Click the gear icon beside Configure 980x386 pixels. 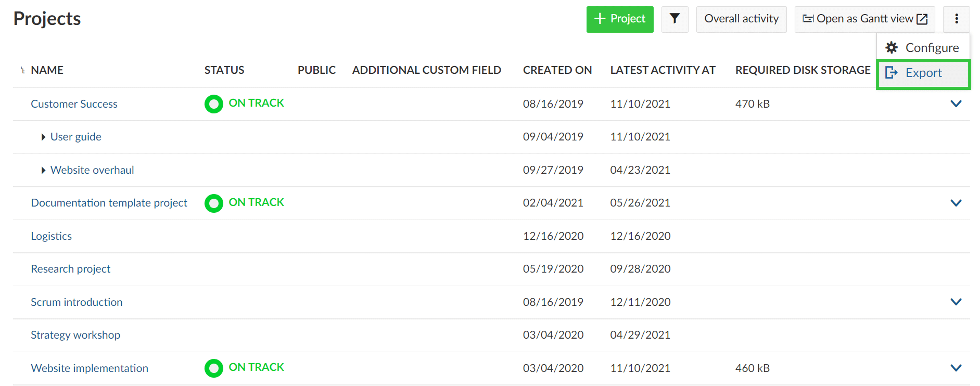[x=892, y=47]
